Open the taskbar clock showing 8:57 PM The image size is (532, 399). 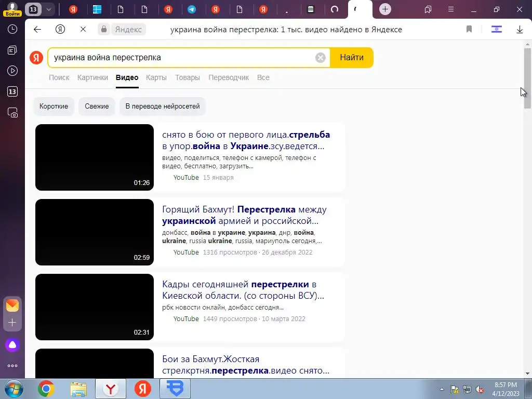tap(506, 389)
